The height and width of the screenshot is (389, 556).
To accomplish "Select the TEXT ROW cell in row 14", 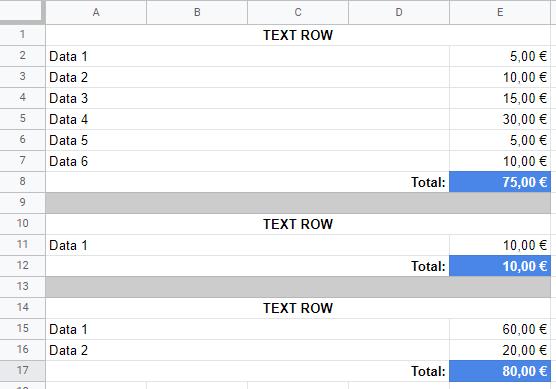I will [x=298, y=308].
